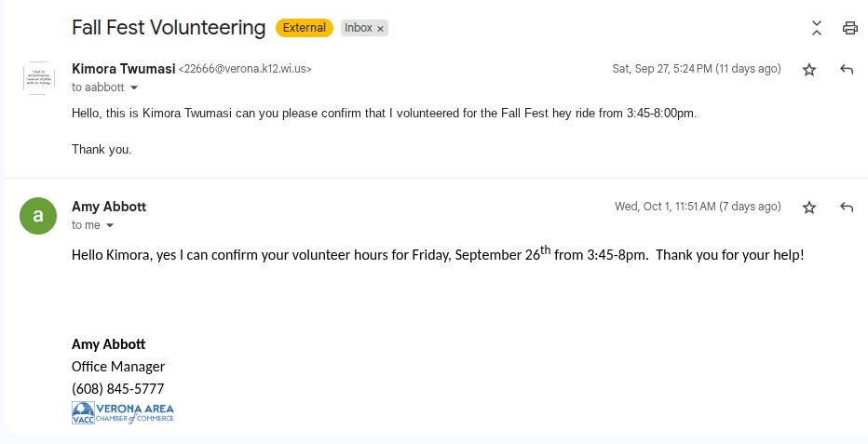Click Amy Abbott's green avatar
Screen dimensions: 868x444
pyautogui.click(x=38, y=216)
